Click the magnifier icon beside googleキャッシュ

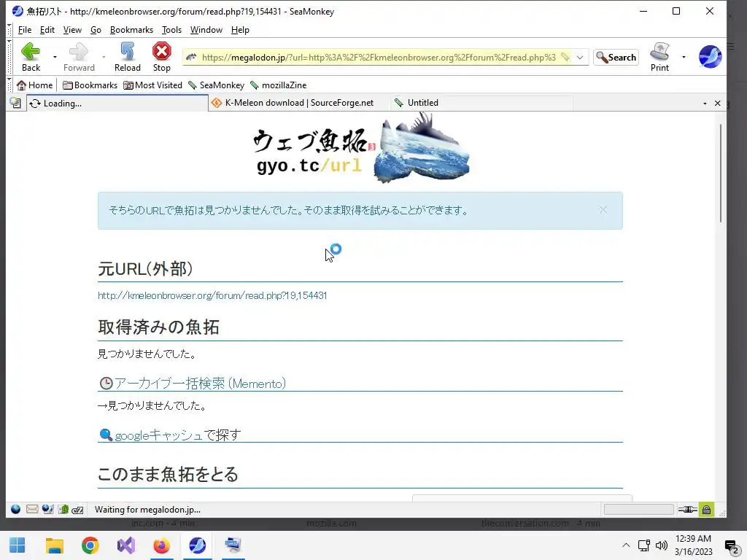106,435
